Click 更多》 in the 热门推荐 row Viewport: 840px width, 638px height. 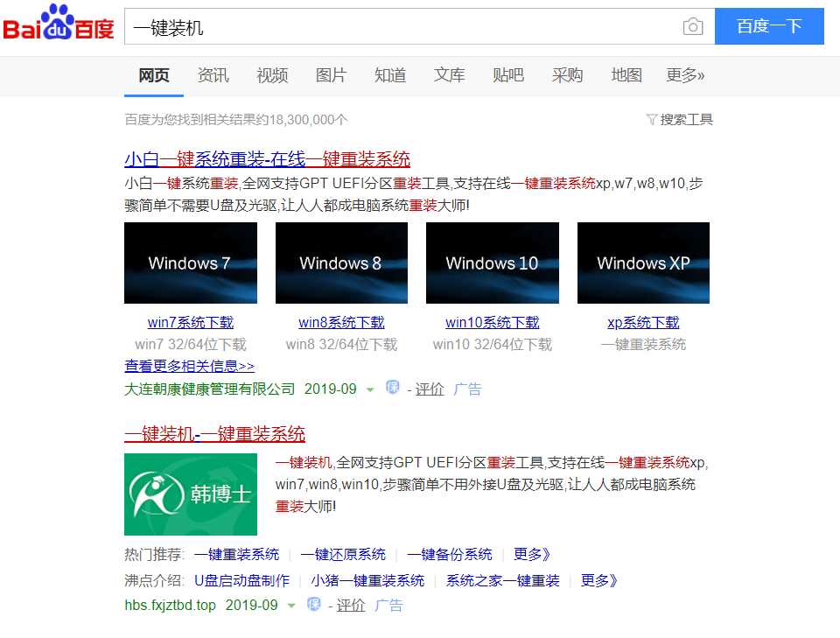[532, 555]
